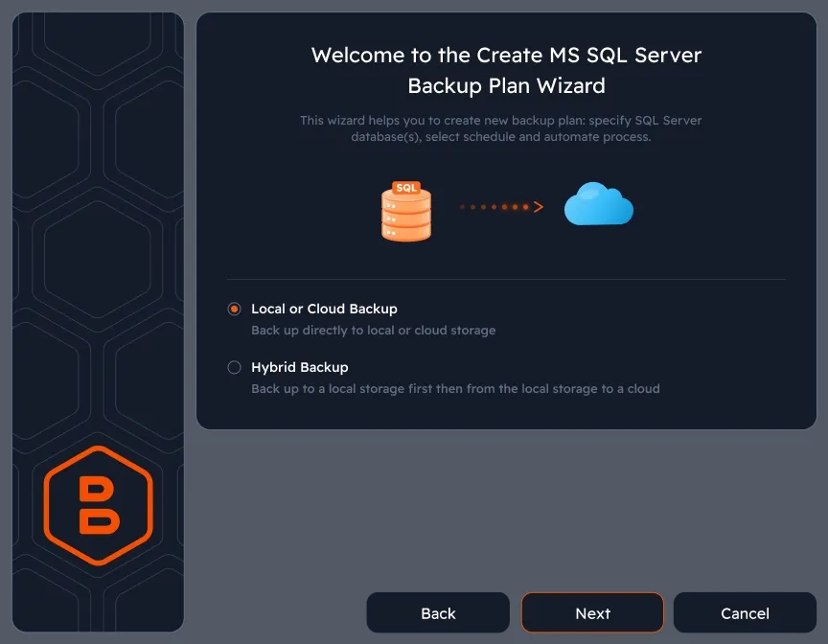The image size is (828, 644).
Task: Click the text 'Back up directly to local or cloud storage'
Action: pyautogui.click(x=374, y=331)
